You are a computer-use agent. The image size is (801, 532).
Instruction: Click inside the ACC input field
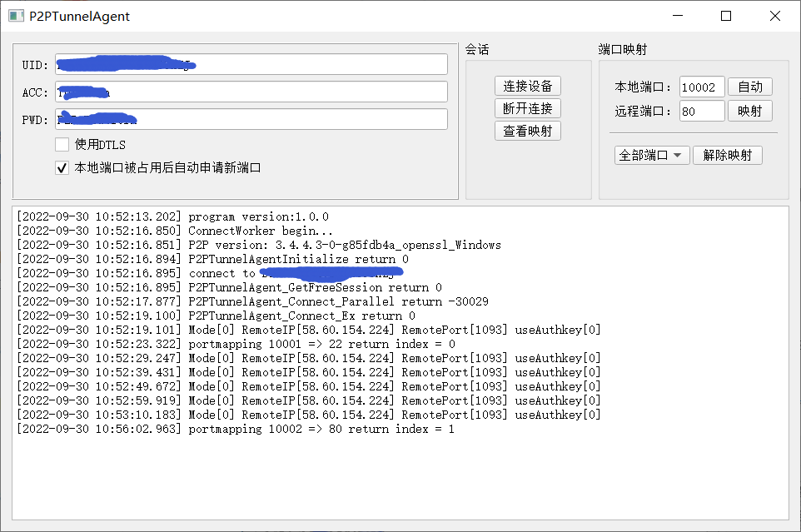point(250,91)
